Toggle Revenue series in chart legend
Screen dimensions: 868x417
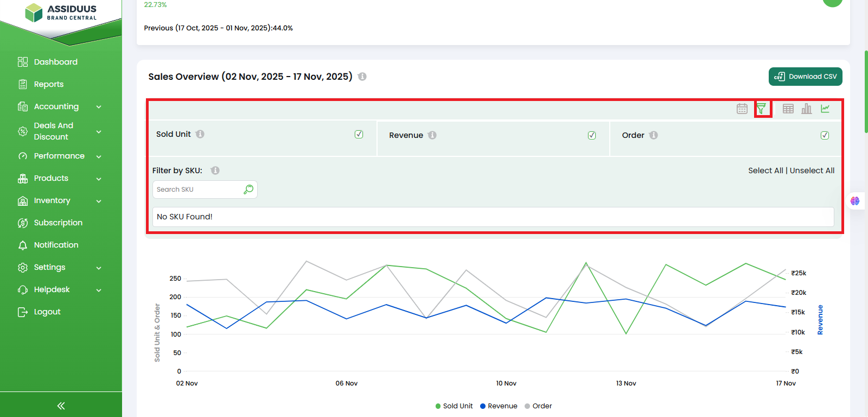(499, 406)
